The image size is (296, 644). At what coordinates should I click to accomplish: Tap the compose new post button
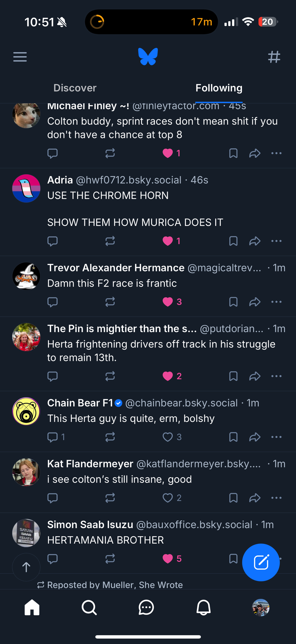261,562
